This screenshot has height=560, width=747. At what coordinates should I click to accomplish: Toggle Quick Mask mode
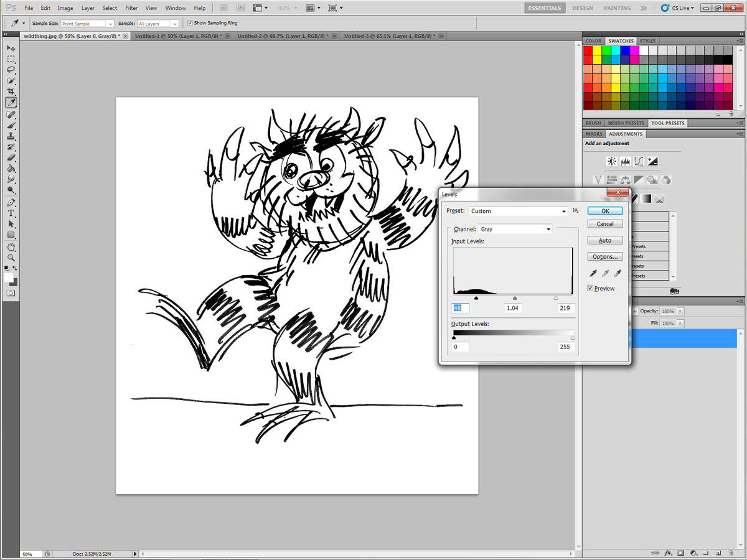(11, 292)
